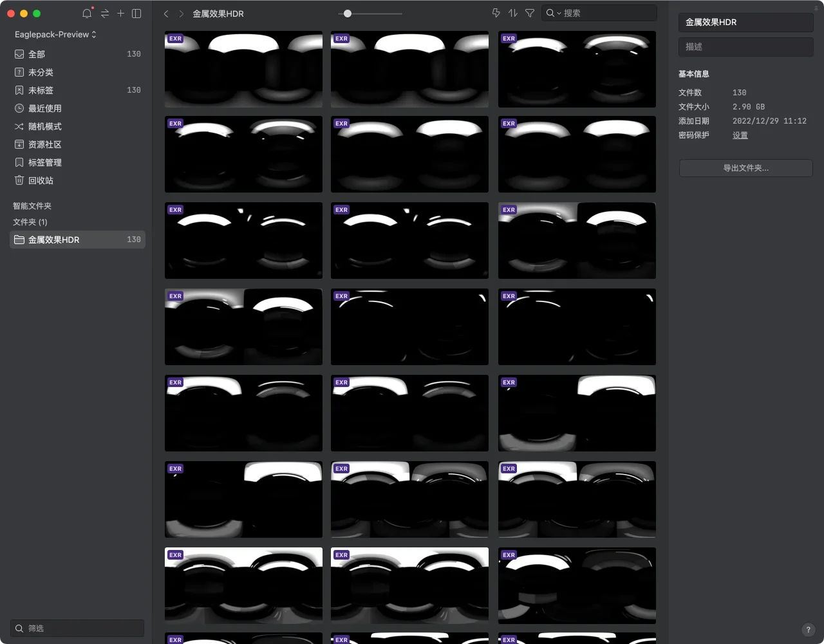Image resolution: width=824 pixels, height=644 pixels.
Task: Select 未分类 in the sidebar
Action: (77, 72)
